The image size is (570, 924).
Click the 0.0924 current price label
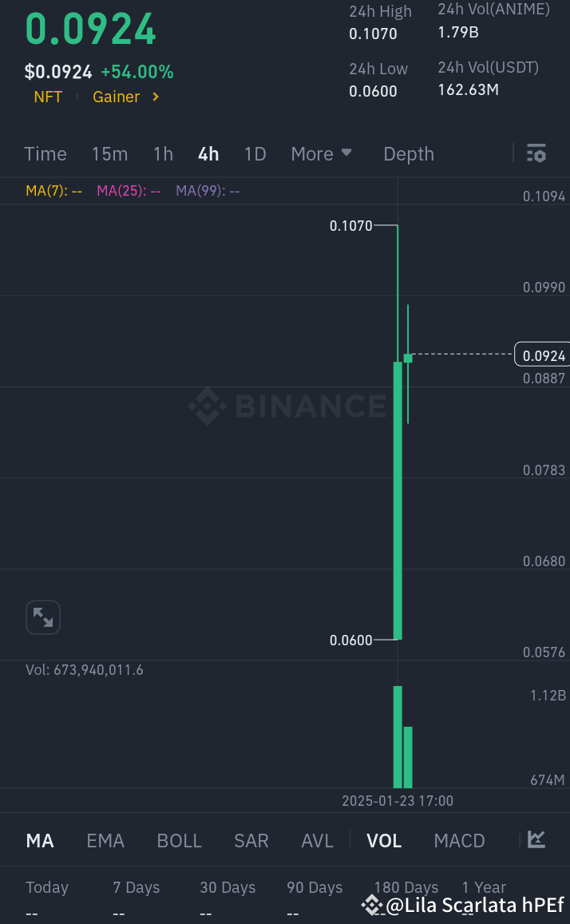coord(540,355)
